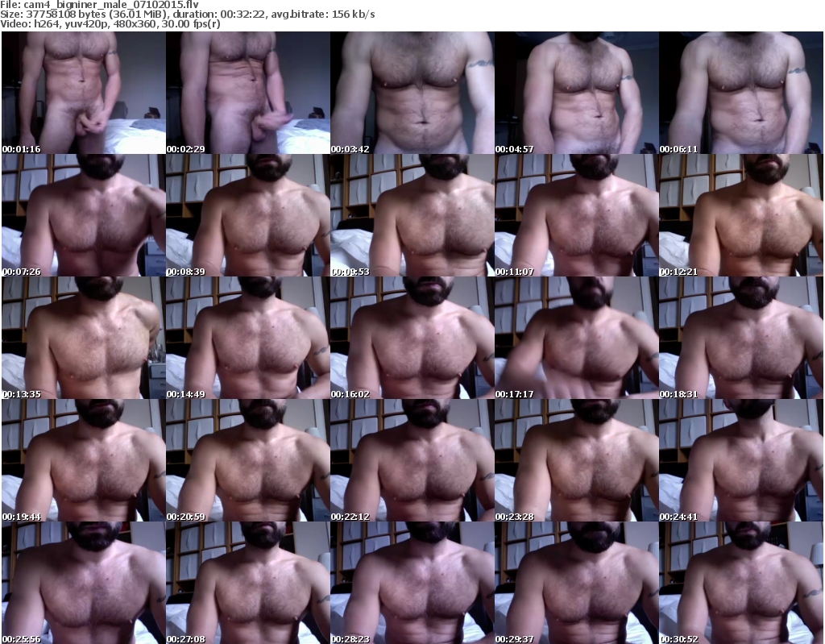Select the thumbnail stamped 00:02:29
The height and width of the screenshot is (644, 825).
point(248,93)
